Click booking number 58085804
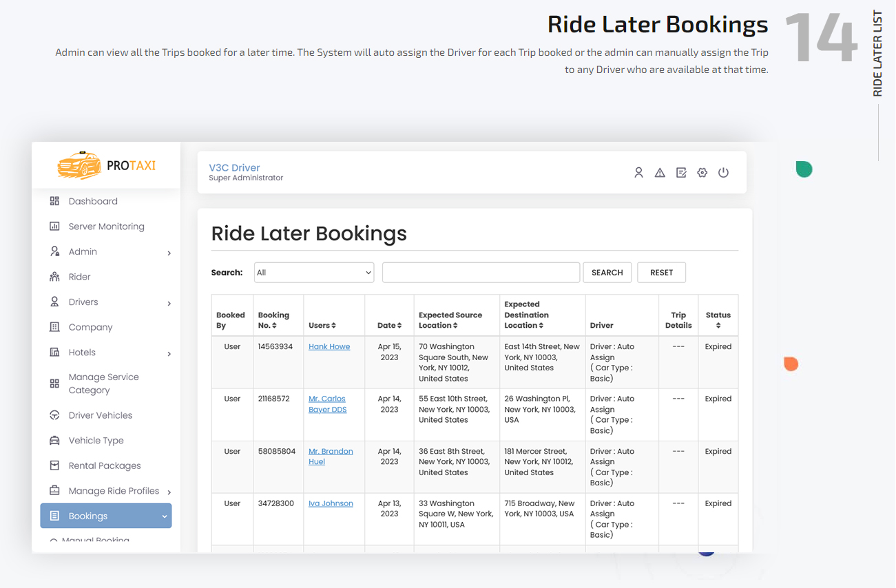This screenshot has height=588, width=896. pos(277,451)
